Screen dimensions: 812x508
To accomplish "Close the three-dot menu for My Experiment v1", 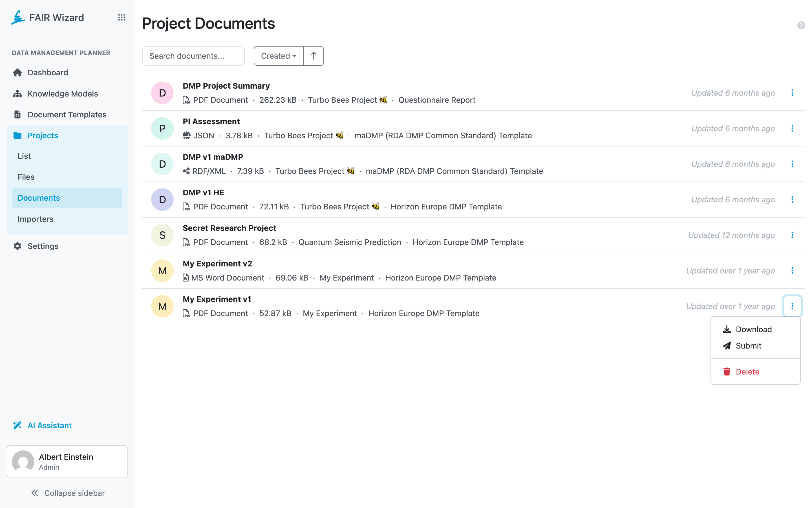I will tap(792, 306).
